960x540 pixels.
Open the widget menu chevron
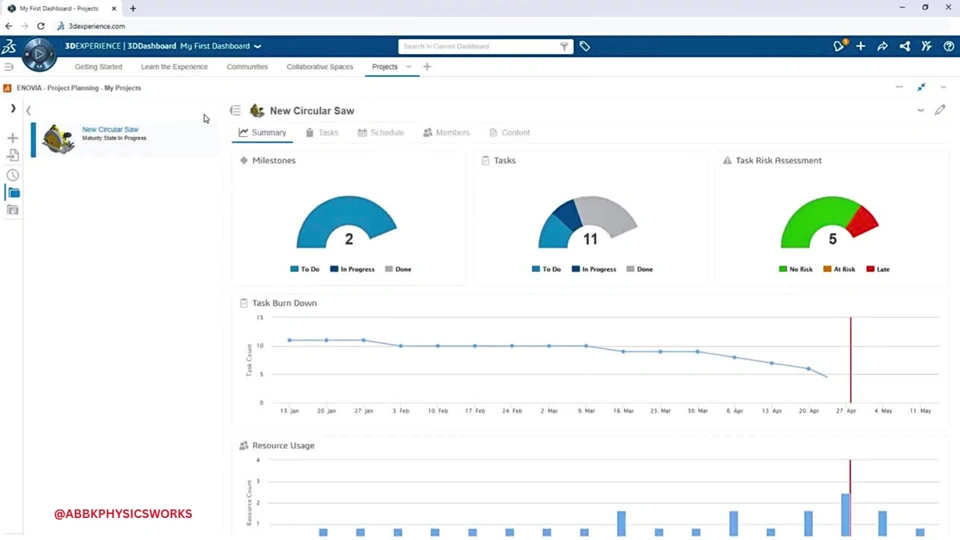click(943, 88)
